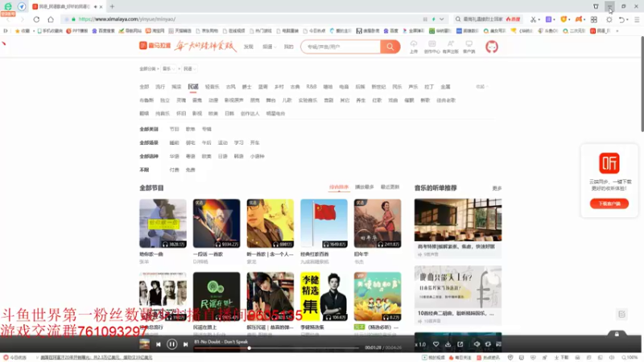Open the browser extensions grid icon
644x362 pixels.
594,19
